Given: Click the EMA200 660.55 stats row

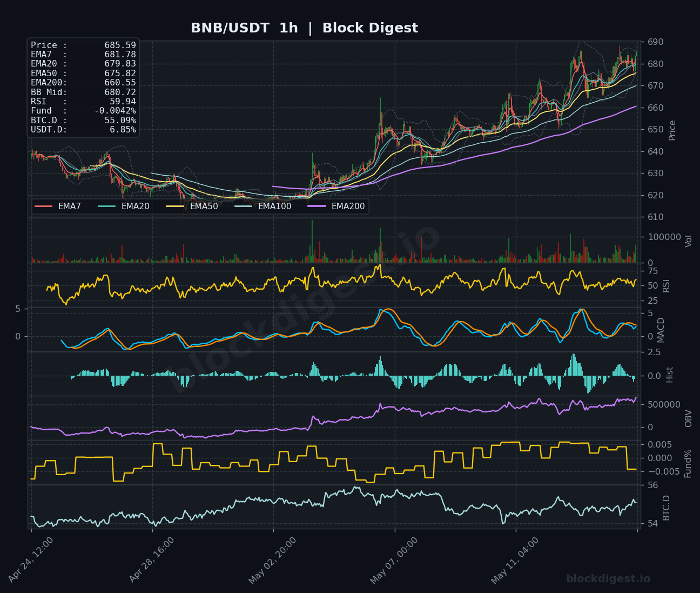Looking at the screenshot, I should 83,83.
